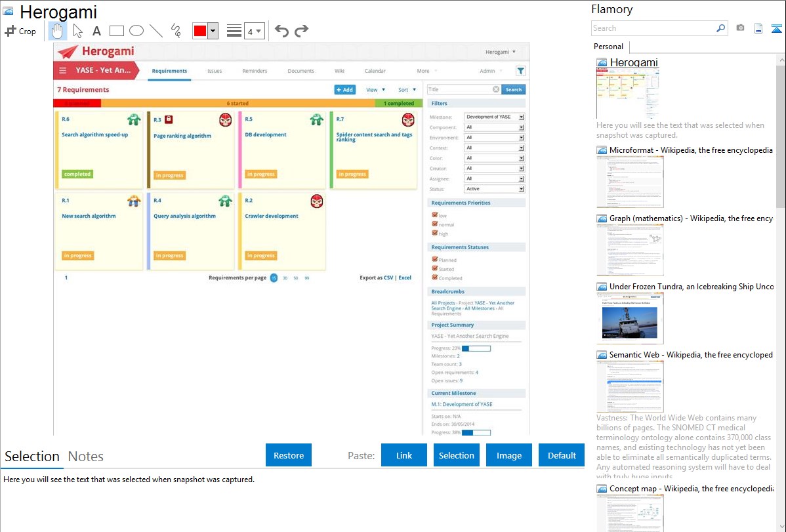Click Export as CSV link
The width and height of the screenshot is (786, 532).
388,277
